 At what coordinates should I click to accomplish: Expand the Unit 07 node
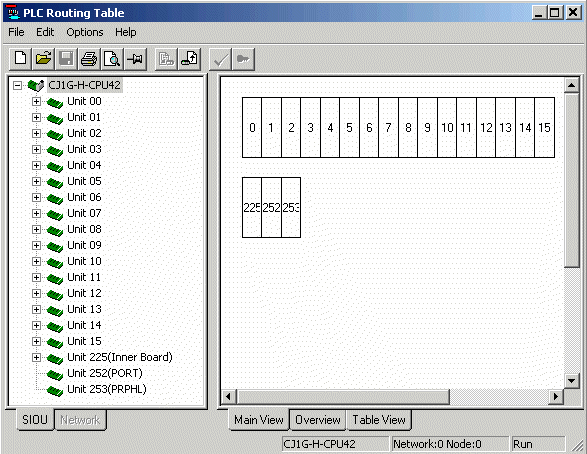click(x=36, y=213)
